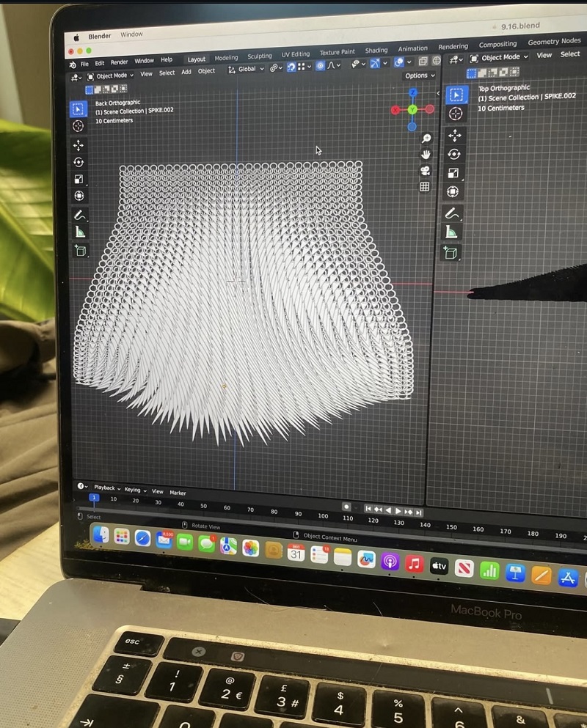Select the Add Cube tool in Top Orthographic viewport
The width and height of the screenshot is (587, 728).
(451, 253)
